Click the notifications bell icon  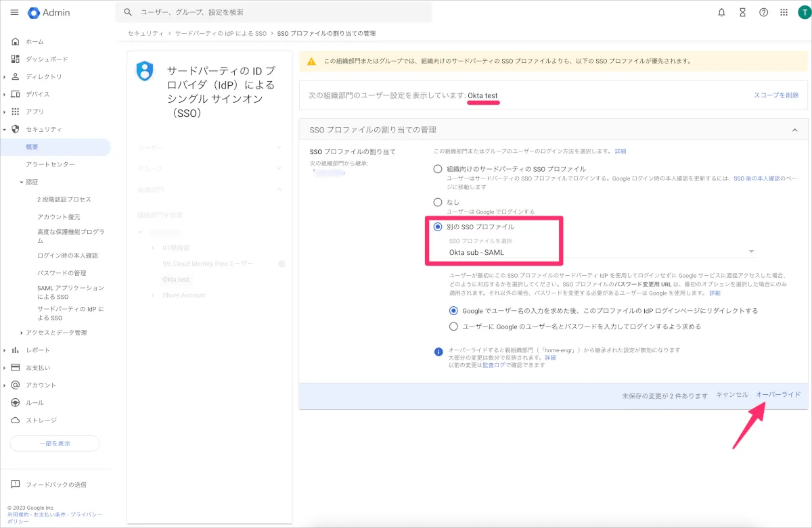point(721,13)
